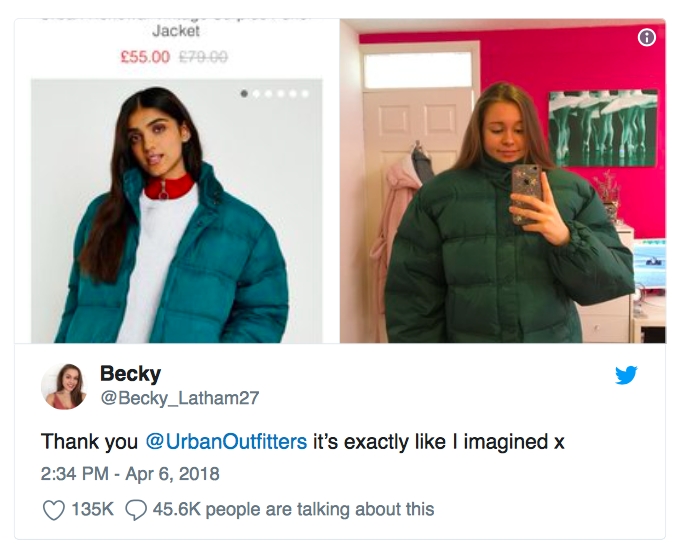Click the tweet text 'it's exactly like I imagined x'
Image resolution: width=691 pixels, height=557 pixels.
(x=438, y=442)
